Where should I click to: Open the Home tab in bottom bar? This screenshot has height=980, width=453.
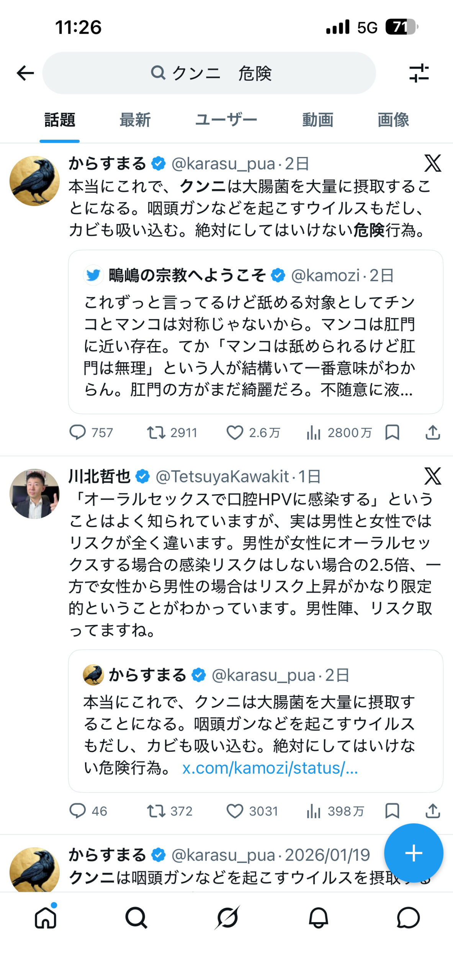pos(46,917)
